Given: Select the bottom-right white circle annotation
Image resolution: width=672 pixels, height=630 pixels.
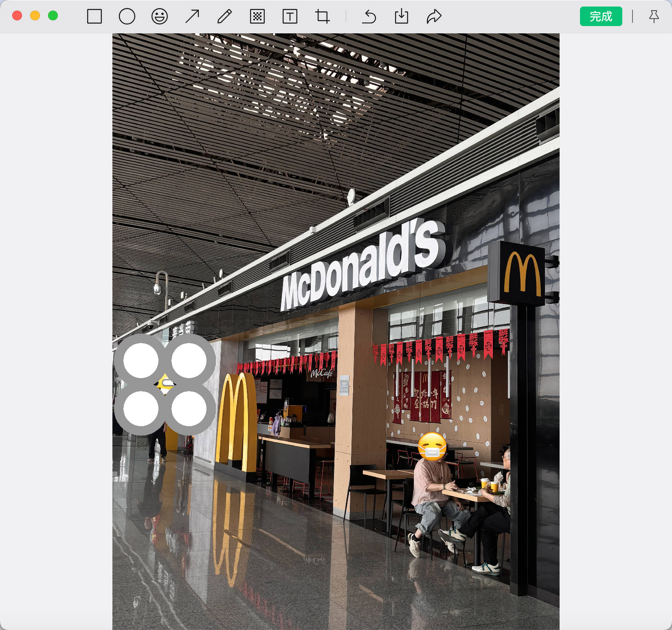Looking at the screenshot, I should (189, 409).
